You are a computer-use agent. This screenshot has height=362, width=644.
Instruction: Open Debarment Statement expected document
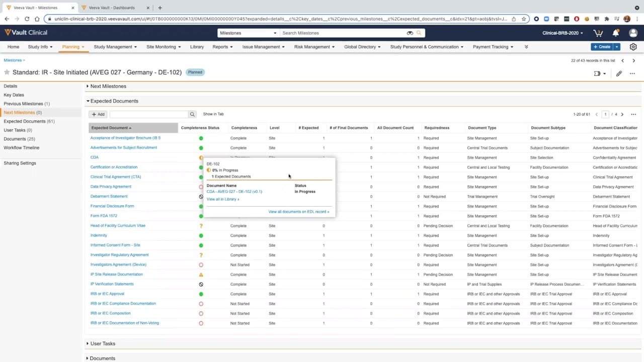pos(109,196)
